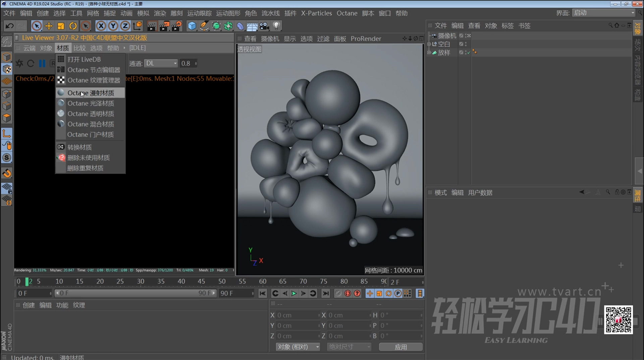Activate the Move tool
The width and height of the screenshot is (644, 360).
coord(49,26)
